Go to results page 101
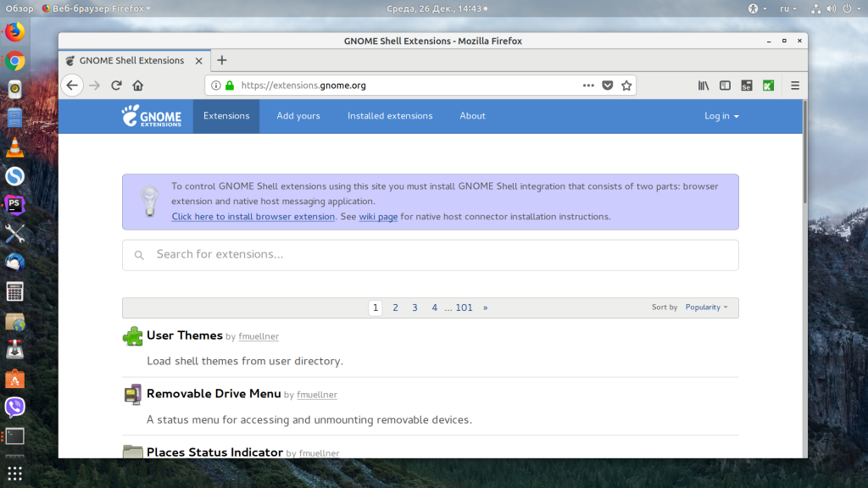The image size is (868, 488). coord(464,307)
